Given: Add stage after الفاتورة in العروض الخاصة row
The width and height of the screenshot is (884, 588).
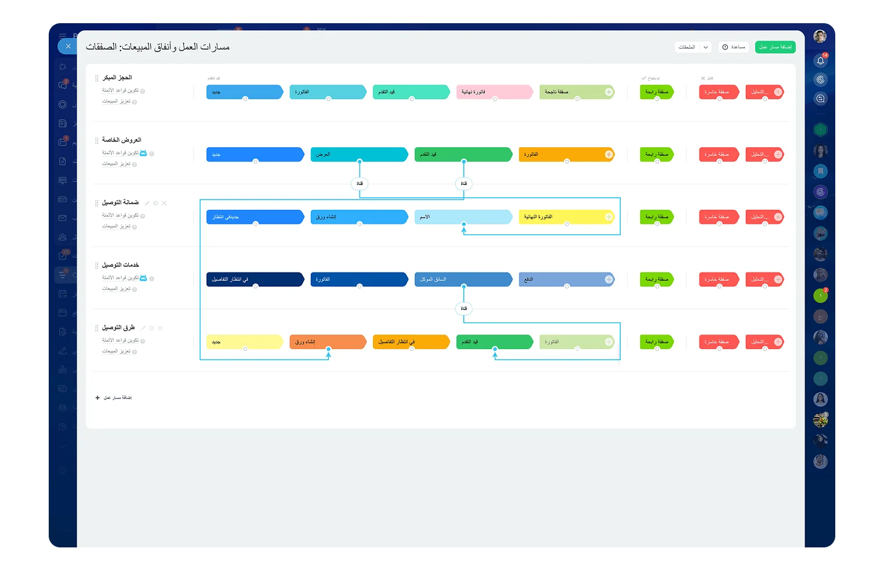Looking at the screenshot, I should (x=608, y=154).
